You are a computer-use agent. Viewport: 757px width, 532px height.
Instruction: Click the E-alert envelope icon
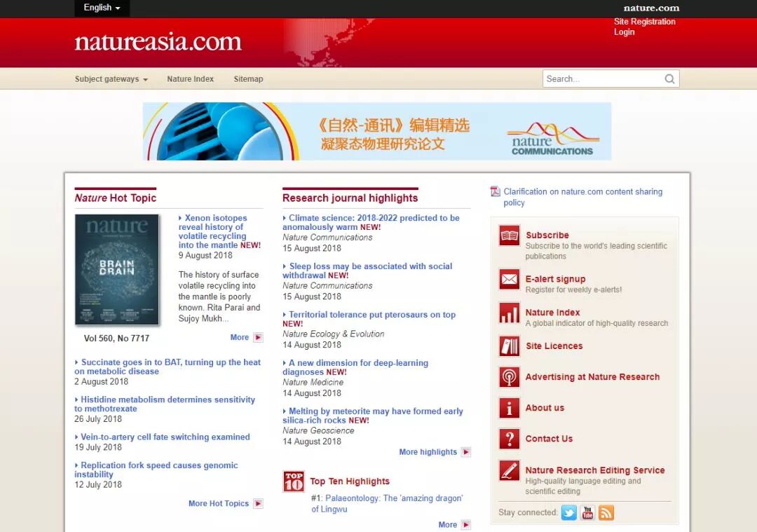coord(510,279)
